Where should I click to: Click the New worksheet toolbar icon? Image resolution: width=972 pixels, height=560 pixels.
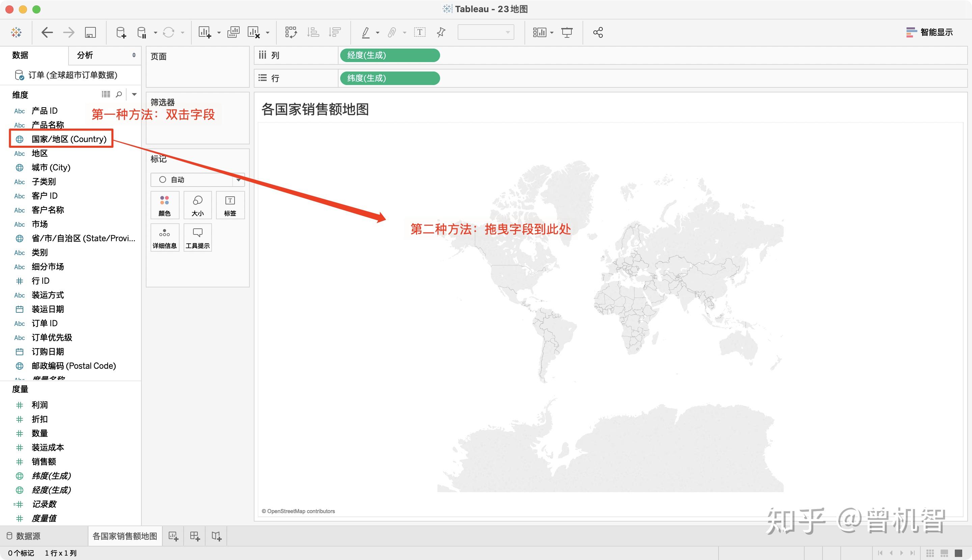204,32
